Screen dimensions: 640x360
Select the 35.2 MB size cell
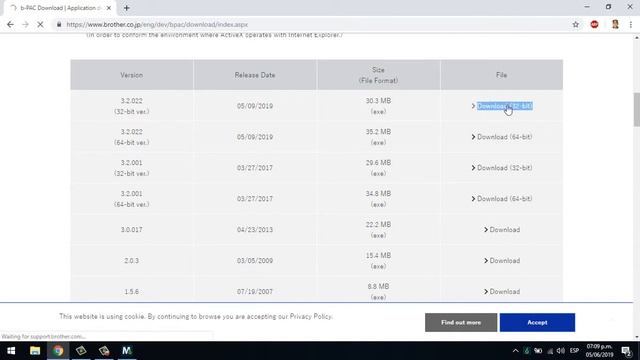coord(378,137)
